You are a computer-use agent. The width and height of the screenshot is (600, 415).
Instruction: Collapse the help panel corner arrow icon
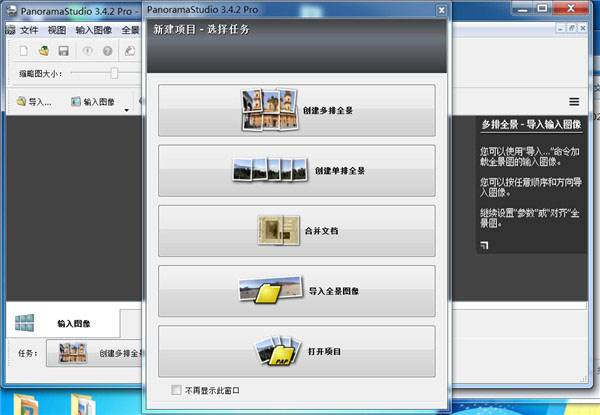[484, 245]
